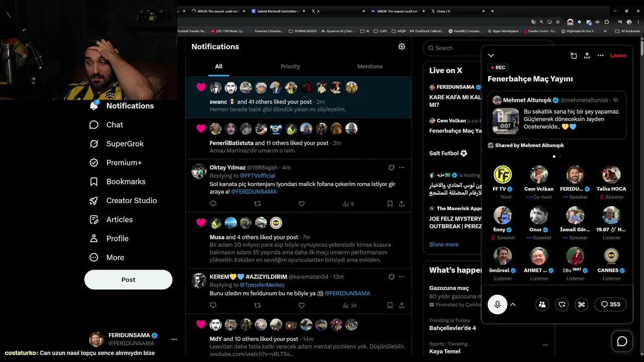This screenshot has height=362, width=644.
Task: Send a heart reaction in the Space
Action: pos(562,304)
